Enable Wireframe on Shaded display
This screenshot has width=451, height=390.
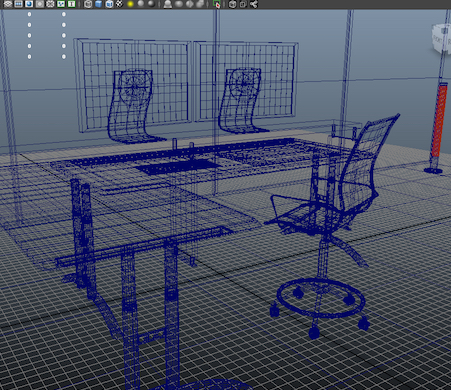[109, 4]
